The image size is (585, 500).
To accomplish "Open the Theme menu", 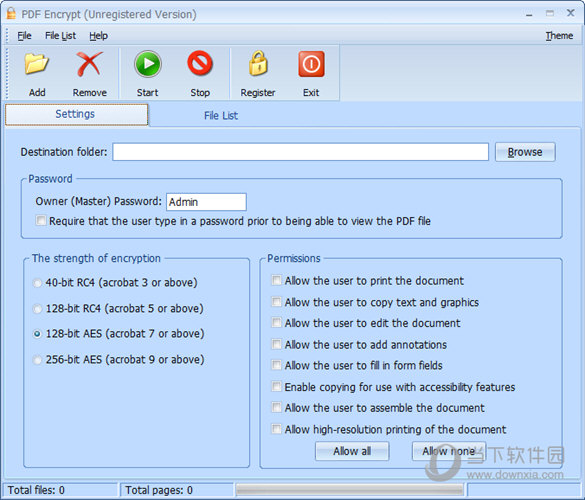I will (x=559, y=36).
